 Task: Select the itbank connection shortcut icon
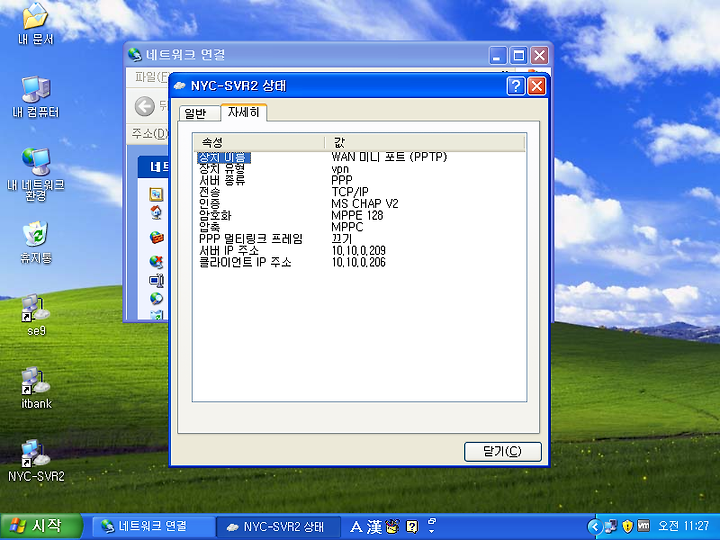click(x=36, y=388)
